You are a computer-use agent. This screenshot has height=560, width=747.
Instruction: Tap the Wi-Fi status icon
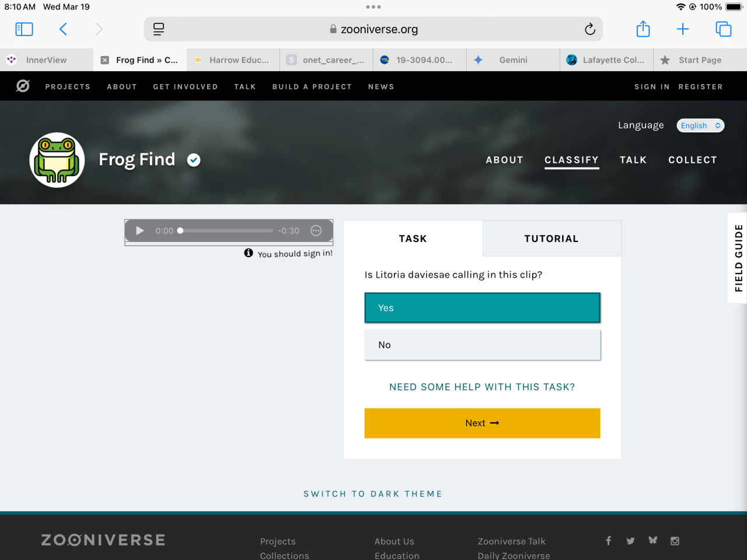tap(680, 7)
